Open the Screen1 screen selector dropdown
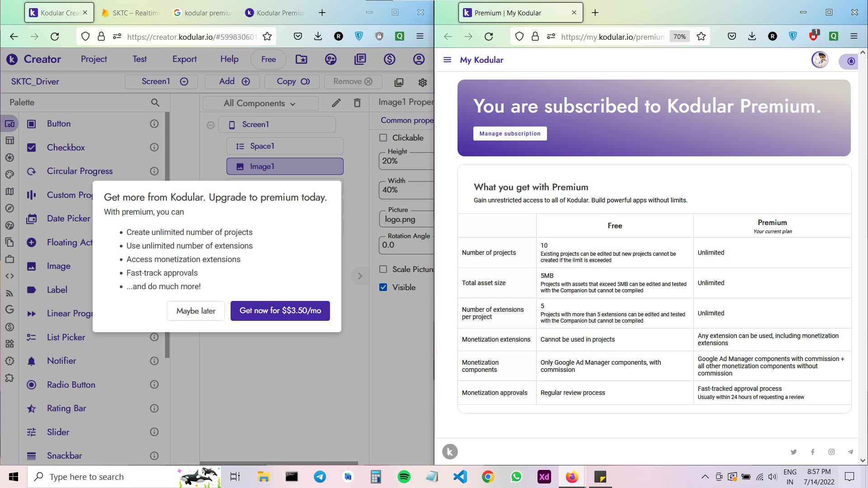The image size is (868, 488). (x=164, y=81)
